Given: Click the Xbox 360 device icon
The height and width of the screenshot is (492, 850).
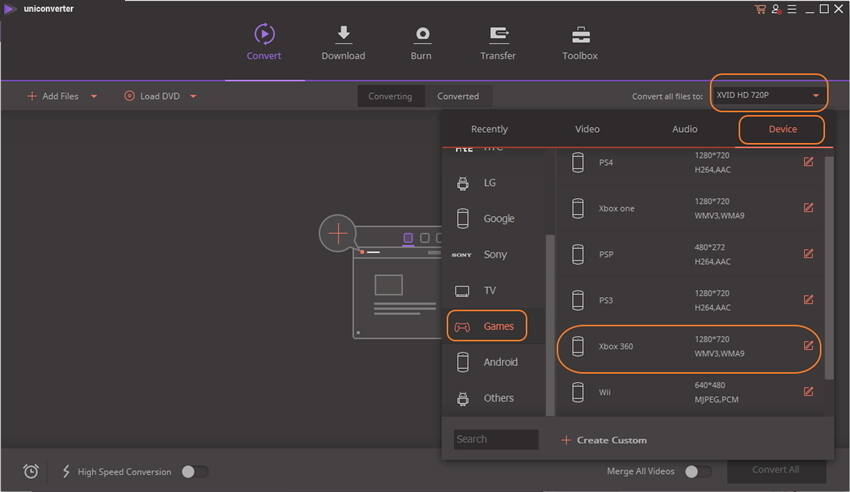Looking at the screenshot, I should pos(578,346).
